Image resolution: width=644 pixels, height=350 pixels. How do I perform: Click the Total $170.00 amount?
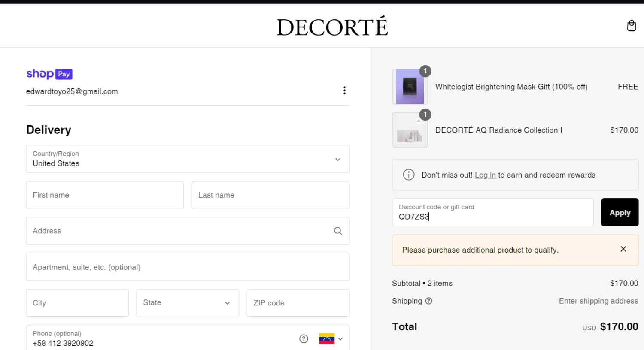tap(619, 327)
